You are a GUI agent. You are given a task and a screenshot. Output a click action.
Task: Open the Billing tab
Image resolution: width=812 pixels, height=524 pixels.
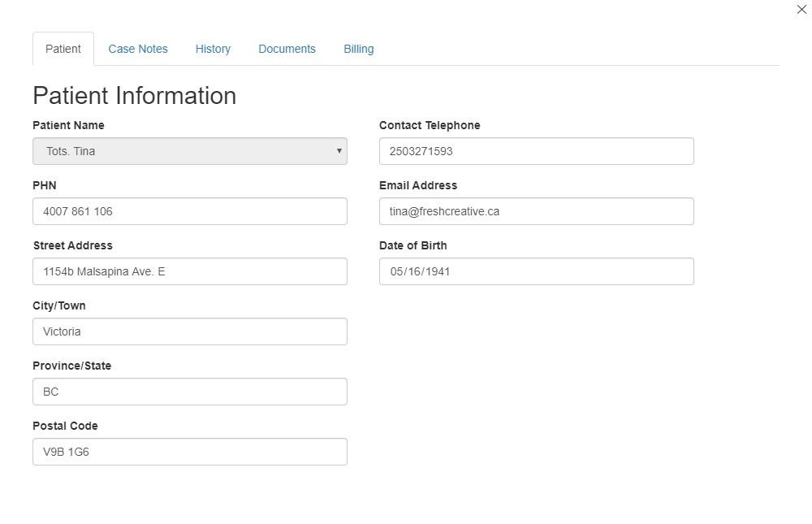(x=358, y=49)
